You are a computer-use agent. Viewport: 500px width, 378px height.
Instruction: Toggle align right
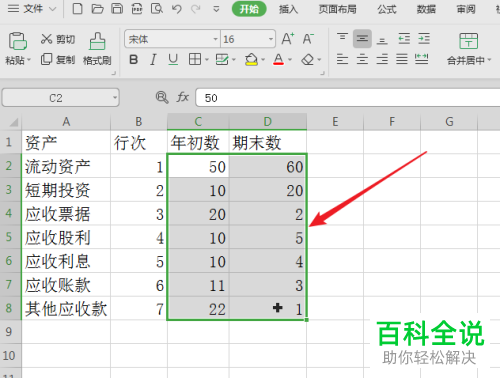(x=382, y=60)
